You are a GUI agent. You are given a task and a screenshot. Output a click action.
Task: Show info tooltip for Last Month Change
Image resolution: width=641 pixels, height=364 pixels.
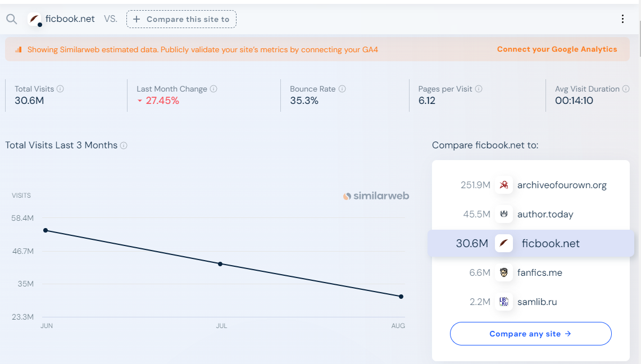[213, 89]
